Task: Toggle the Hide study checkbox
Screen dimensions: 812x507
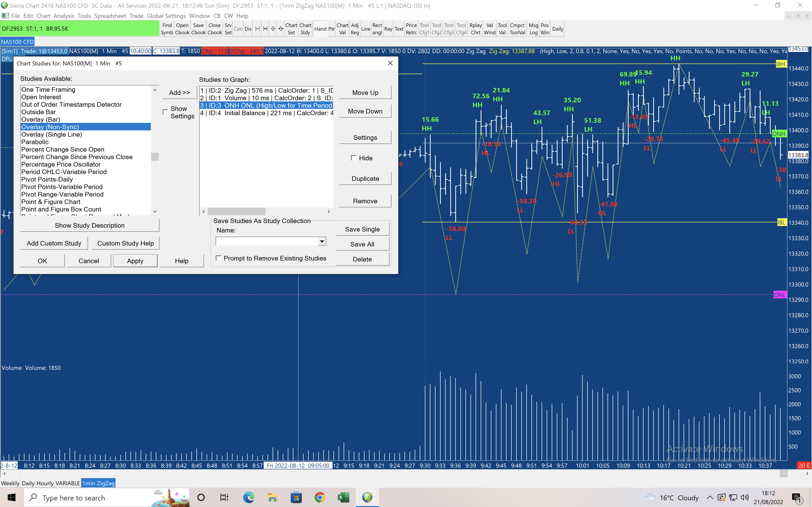Action: point(354,158)
